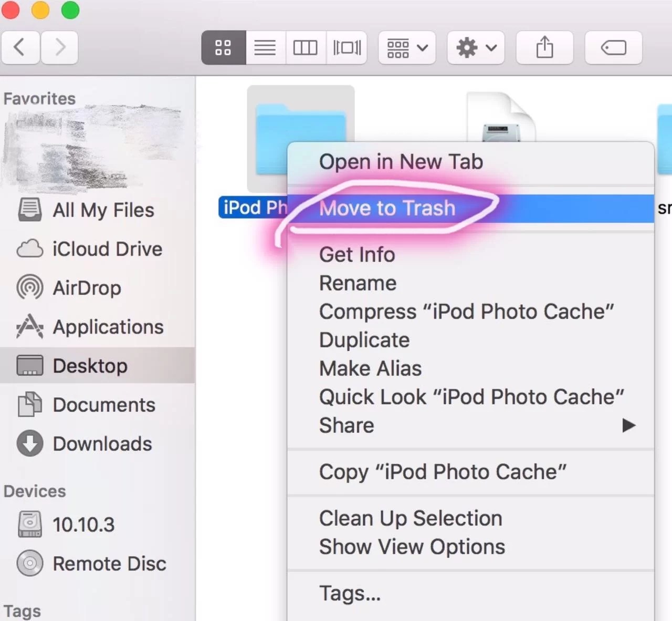Open AirDrop from the sidebar

pyautogui.click(x=87, y=287)
